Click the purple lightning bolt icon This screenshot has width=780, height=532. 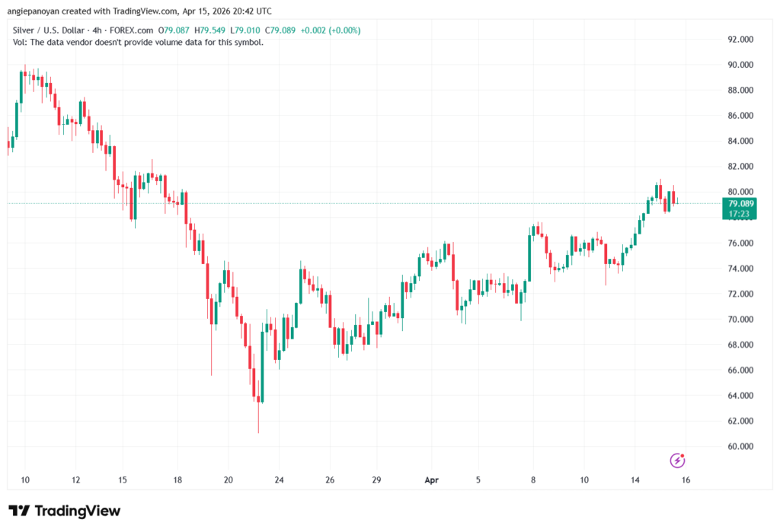pyautogui.click(x=677, y=460)
